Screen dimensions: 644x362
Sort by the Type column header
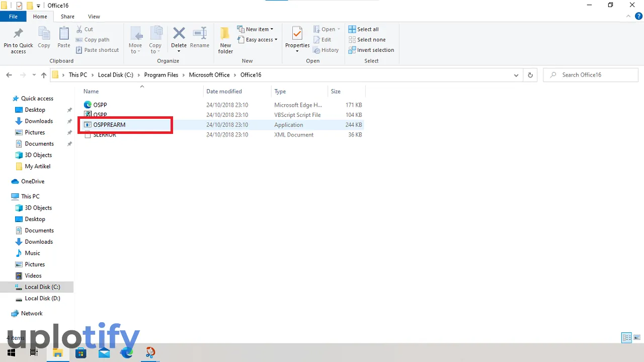299,92
